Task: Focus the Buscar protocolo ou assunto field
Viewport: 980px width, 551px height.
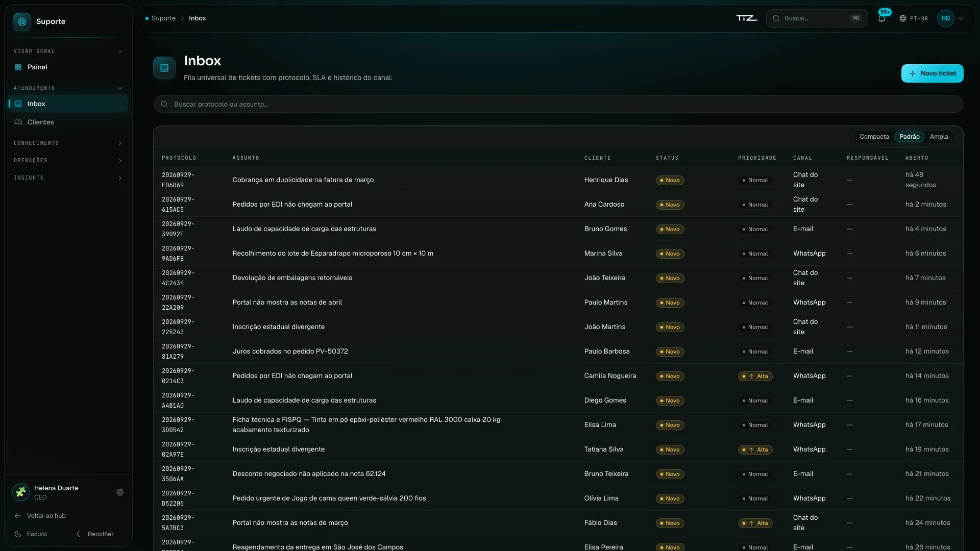Action: pyautogui.click(x=558, y=105)
